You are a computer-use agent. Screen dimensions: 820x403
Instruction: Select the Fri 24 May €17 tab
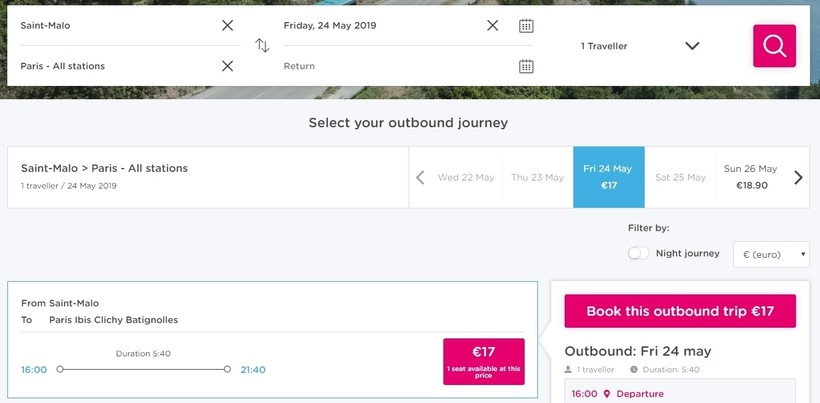[609, 177]
